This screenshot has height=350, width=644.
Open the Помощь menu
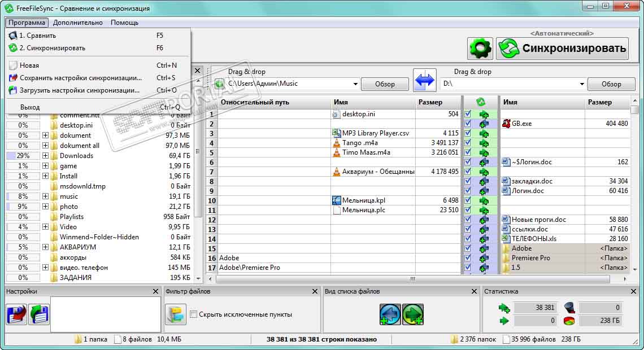(x=124, y=23)
